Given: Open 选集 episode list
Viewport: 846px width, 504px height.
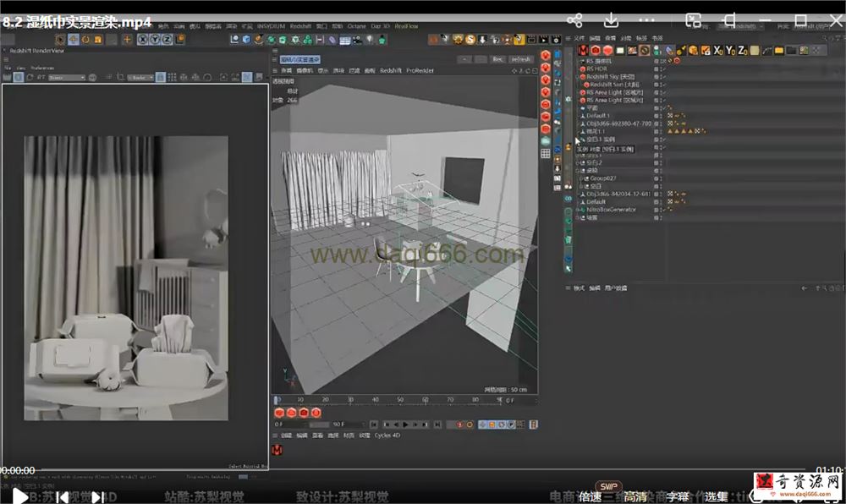Looking at the screenshot, I should [x=716, y=496].
